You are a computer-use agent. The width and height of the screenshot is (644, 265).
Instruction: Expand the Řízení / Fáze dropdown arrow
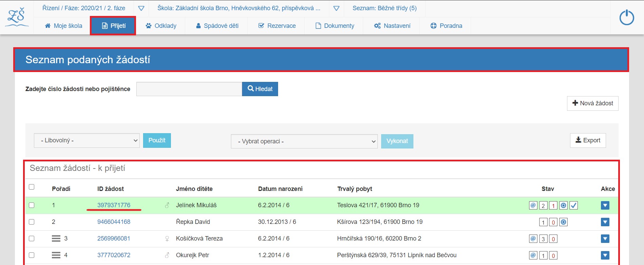click(141, 8)
